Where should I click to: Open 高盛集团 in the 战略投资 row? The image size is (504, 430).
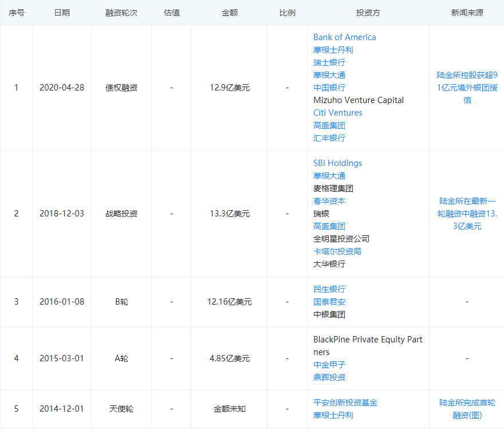(x=329, y=226)
